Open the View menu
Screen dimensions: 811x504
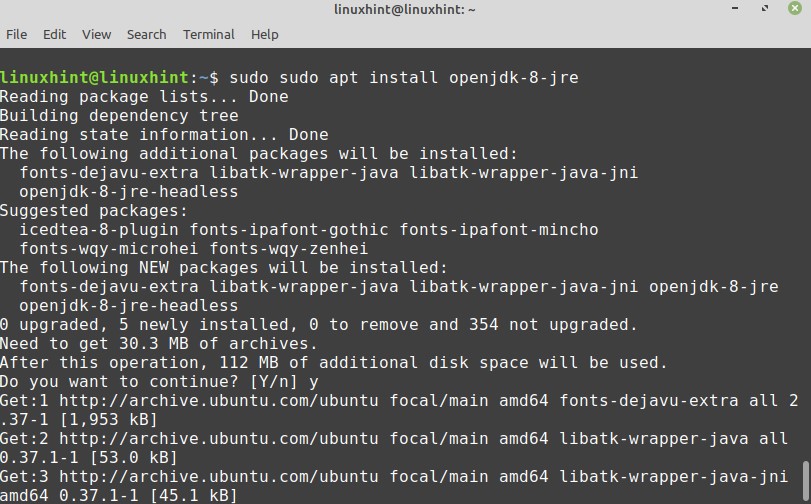coord(96,35)
